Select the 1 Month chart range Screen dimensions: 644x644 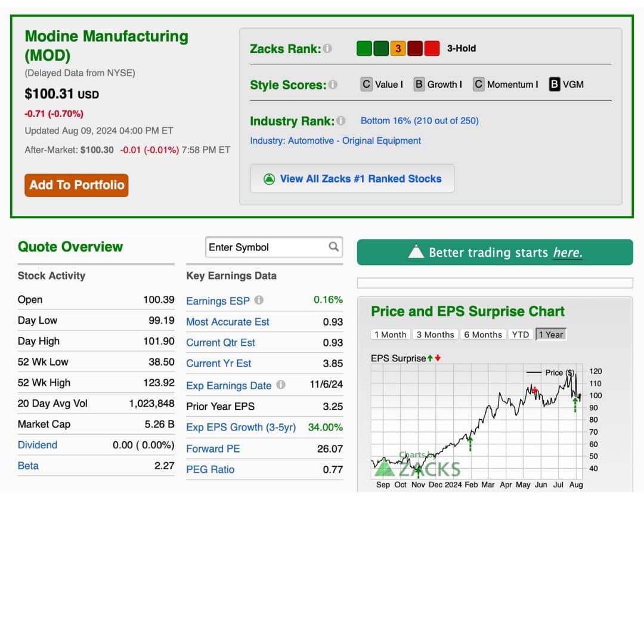pyautogui.click(x=390, y=335)
